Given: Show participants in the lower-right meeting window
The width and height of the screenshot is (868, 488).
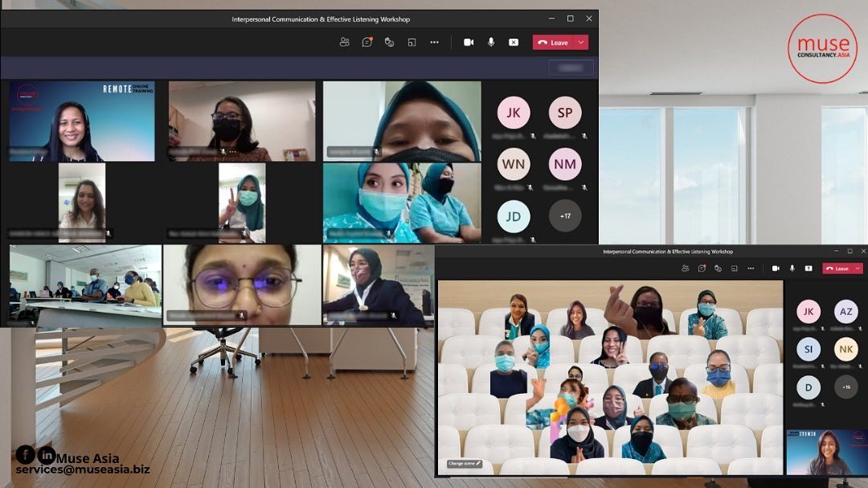Looking at the screenshot, I should [686, 268].
